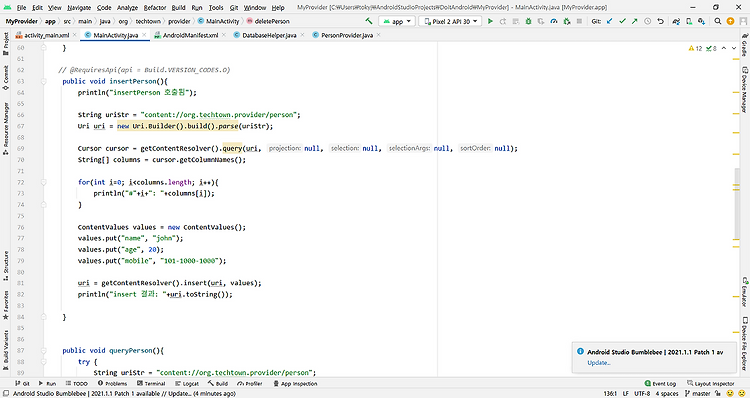Open the Git menu
The image size is (750, 398).
pyautogui.click(x=234, y=8)
